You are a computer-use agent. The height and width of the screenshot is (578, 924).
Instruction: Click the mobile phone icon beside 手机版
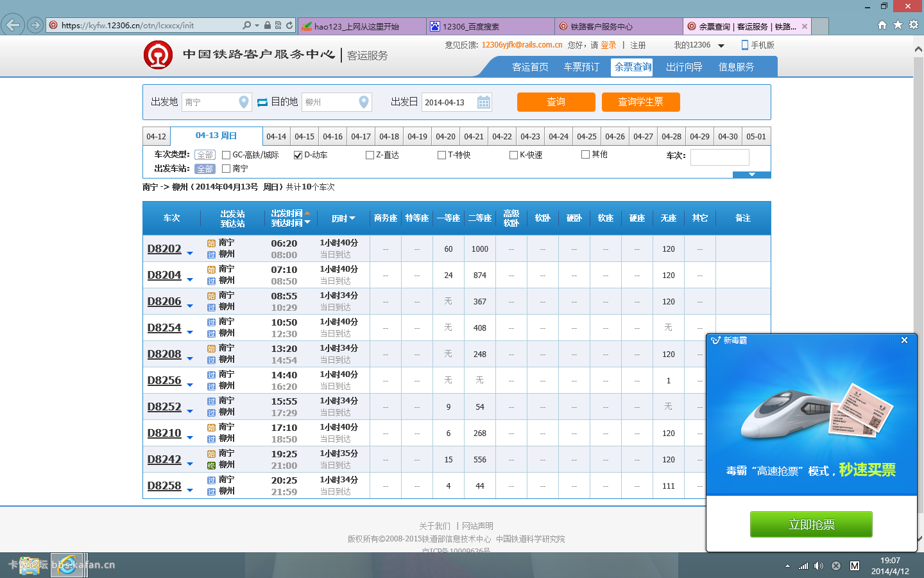pos(745,45)
